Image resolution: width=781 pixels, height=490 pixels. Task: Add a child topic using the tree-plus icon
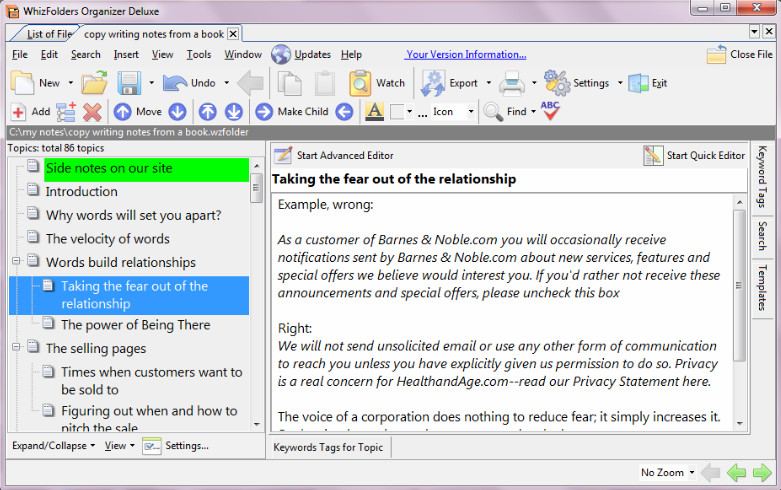[66, 112]
